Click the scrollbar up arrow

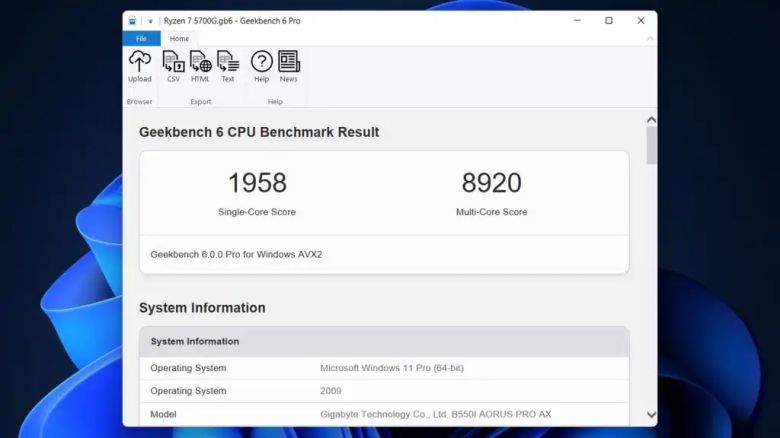[651, 119]
